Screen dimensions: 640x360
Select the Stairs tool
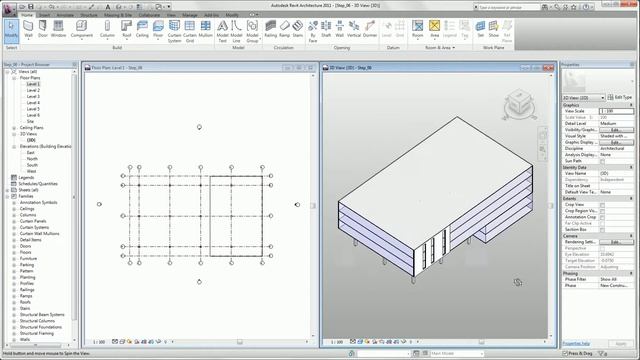(x=298, y=30)
